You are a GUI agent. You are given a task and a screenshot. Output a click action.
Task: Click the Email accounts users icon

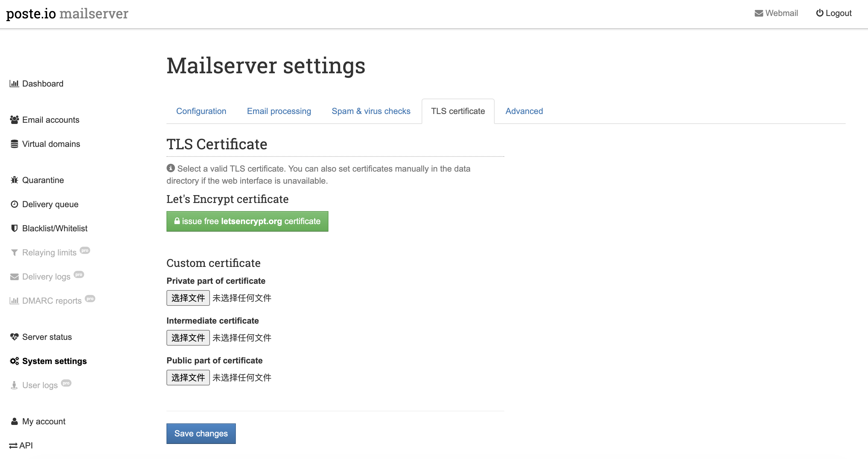click(14, 120)
